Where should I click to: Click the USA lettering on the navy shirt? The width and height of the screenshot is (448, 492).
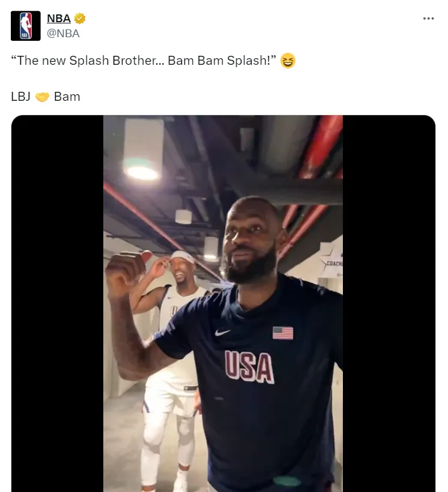pyautogui.click(x=250, y=366)
